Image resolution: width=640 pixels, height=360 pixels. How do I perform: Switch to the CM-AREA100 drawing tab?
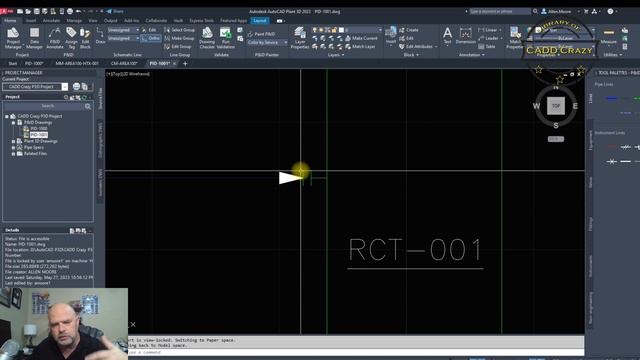coord(124,64)
